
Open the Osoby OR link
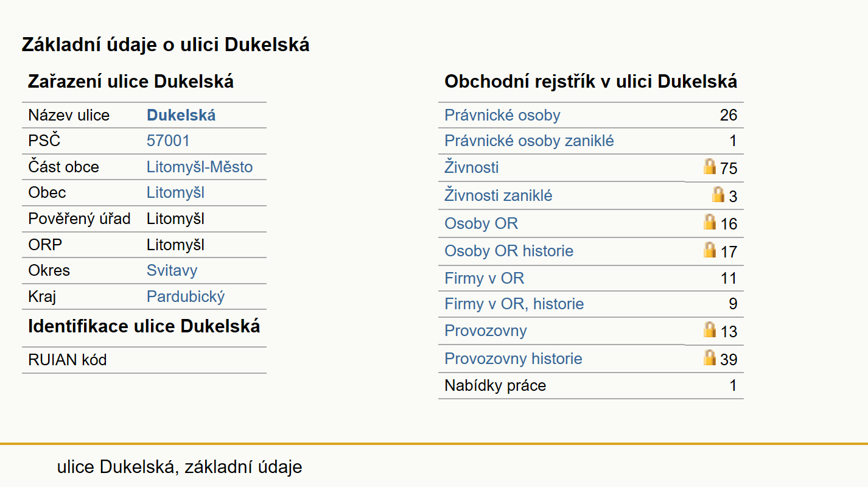tap(481, 223)
